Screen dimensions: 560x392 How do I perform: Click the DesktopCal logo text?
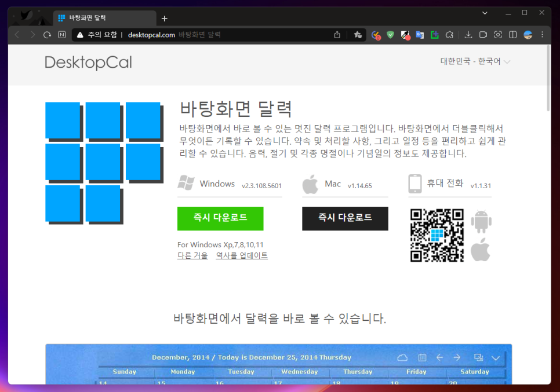(x=88, y=63)
